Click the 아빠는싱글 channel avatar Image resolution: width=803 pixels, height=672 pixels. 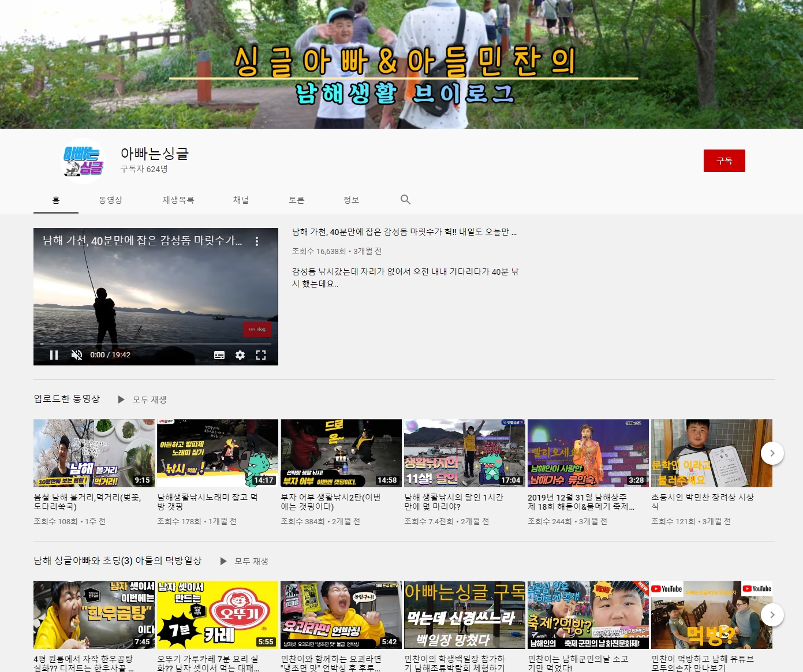(x=83, y=161)
